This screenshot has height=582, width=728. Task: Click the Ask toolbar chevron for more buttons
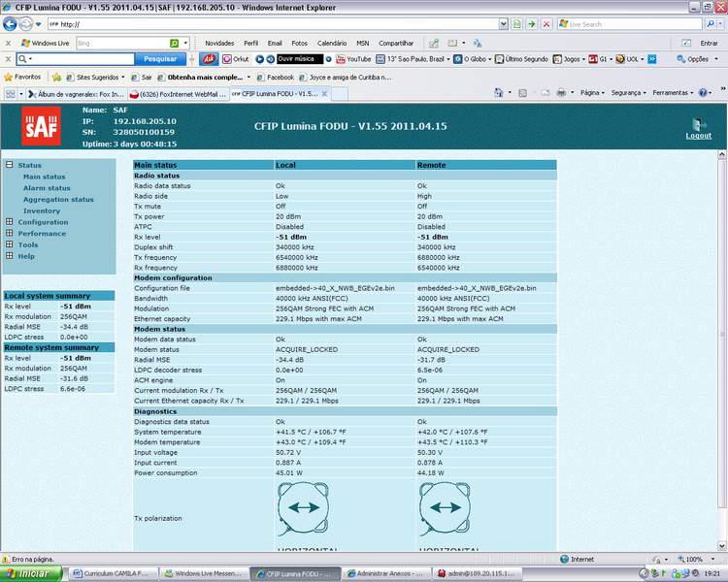[x=652, y=59]
